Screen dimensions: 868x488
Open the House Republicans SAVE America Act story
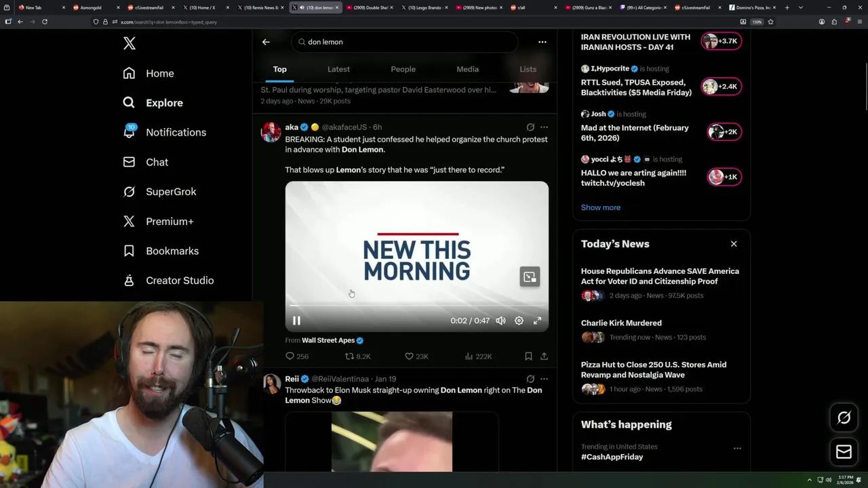[x=660, y=276]
